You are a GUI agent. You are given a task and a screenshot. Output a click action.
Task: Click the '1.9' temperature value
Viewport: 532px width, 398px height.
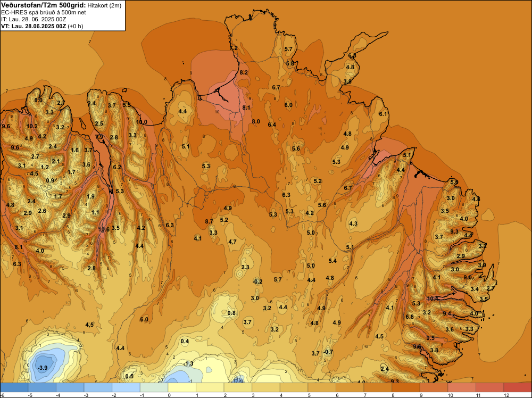point(90,196)
